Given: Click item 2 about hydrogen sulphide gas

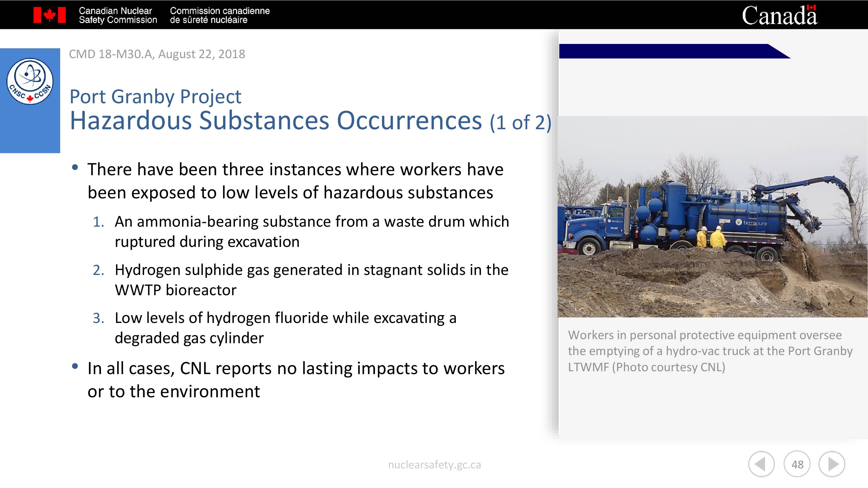Looking at the screenshot, I should [311, 280].
